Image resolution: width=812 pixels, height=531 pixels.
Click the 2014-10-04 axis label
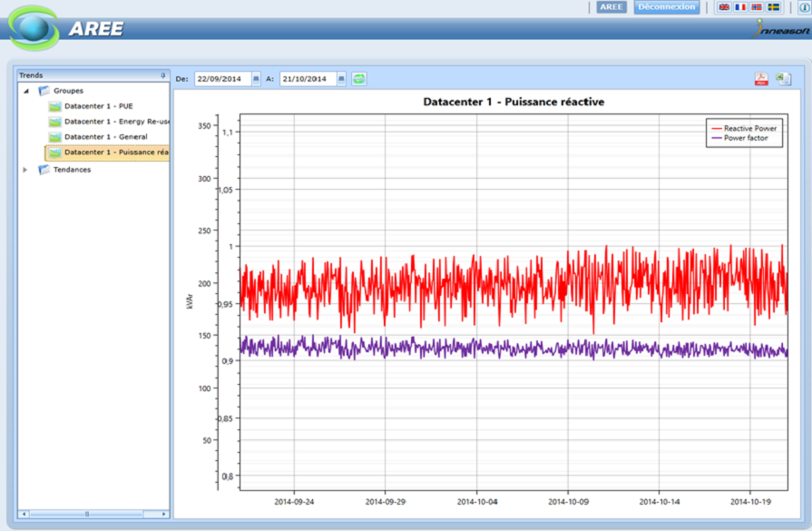click(x=477, y=501)
